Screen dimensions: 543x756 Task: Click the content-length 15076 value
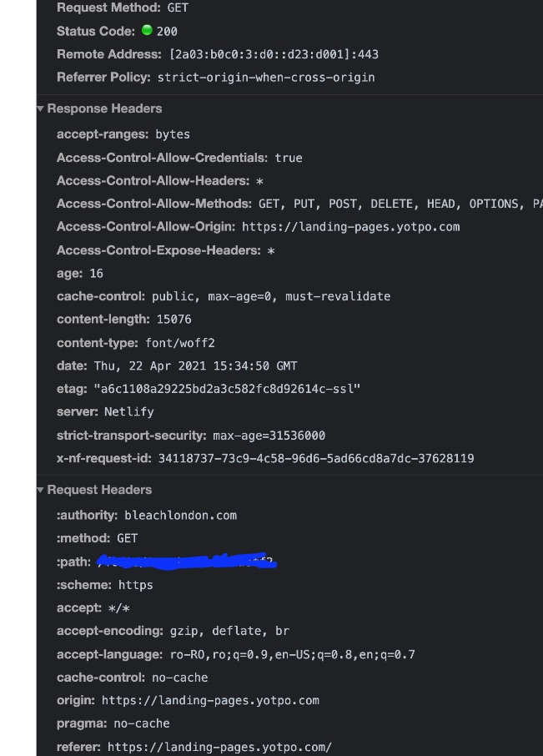[174, 320]
